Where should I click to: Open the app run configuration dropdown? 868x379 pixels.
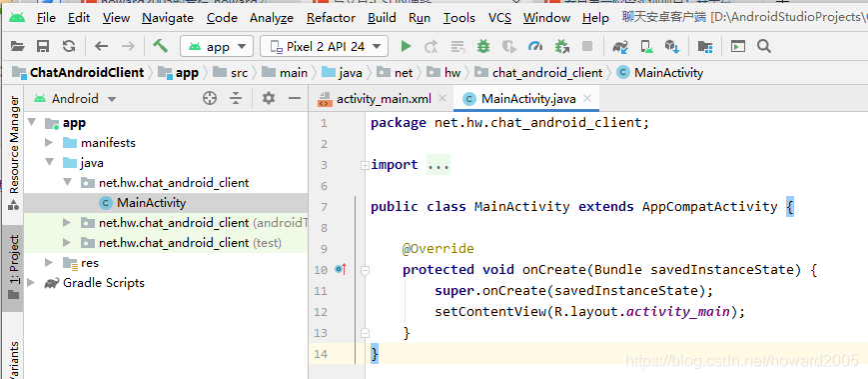point(218,47)
